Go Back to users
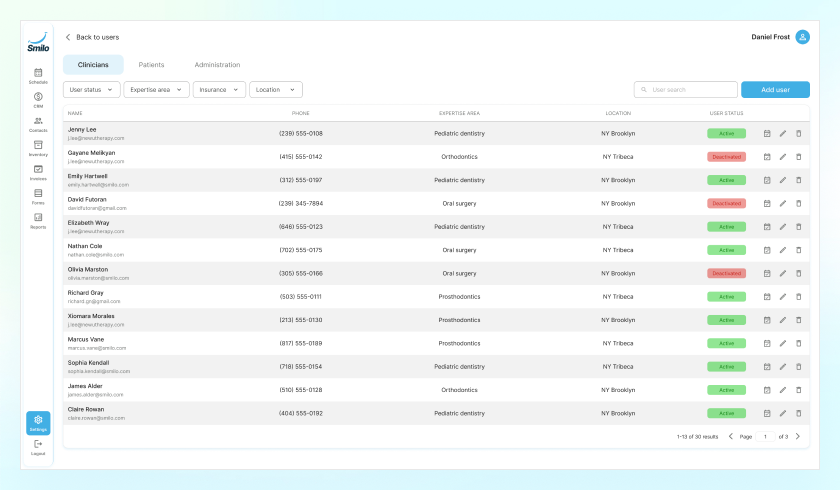Screen dimensions: 840x490 [92, 37]
